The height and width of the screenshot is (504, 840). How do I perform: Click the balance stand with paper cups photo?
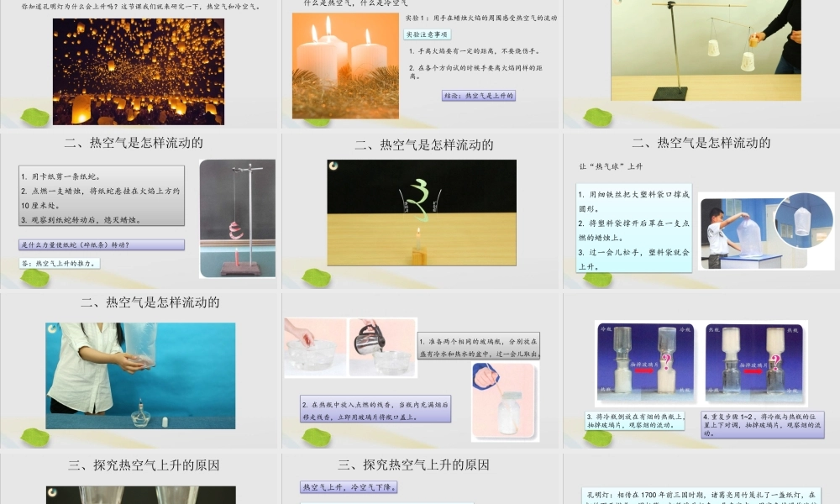tap(706, 50)
